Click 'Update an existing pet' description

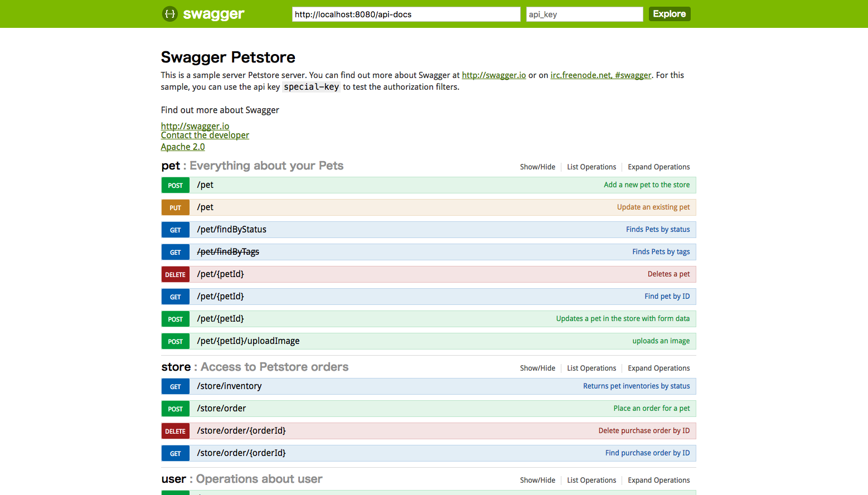(653, 207)
